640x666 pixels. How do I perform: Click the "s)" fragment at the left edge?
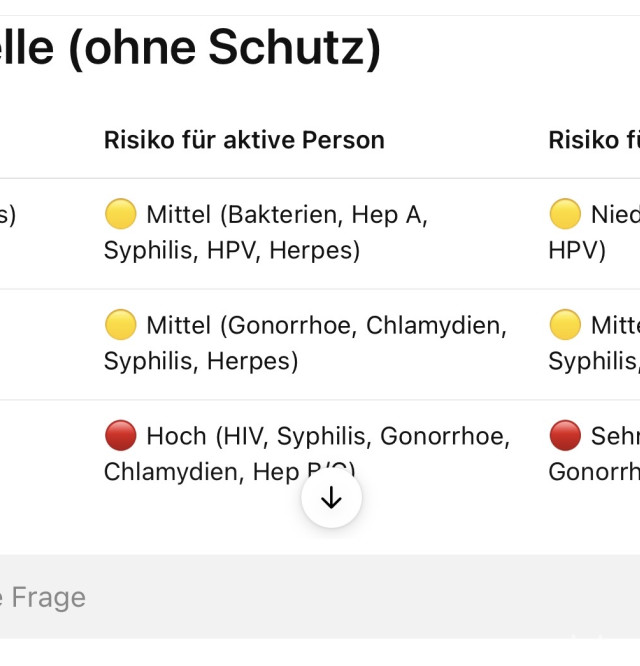click(x=7, y=214)
